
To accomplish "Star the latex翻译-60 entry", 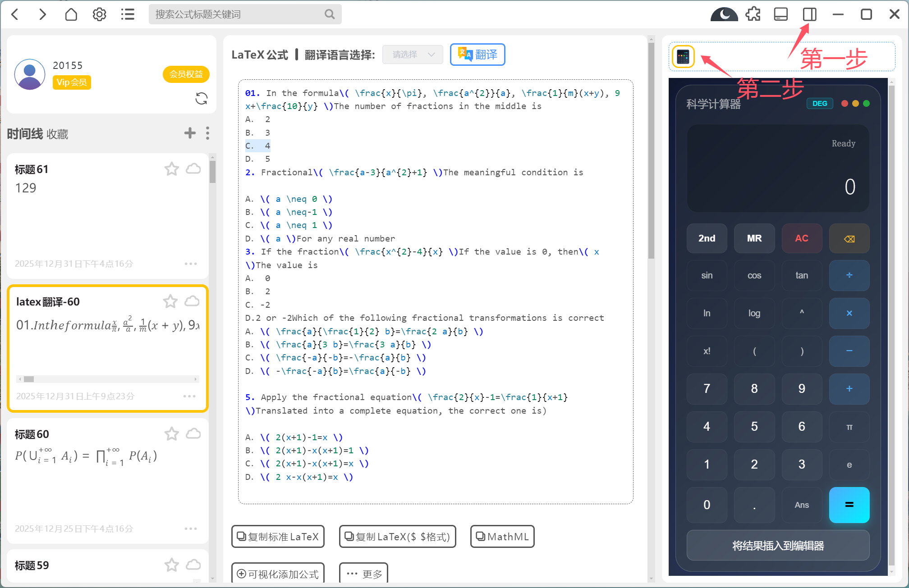I will point(170,301).
